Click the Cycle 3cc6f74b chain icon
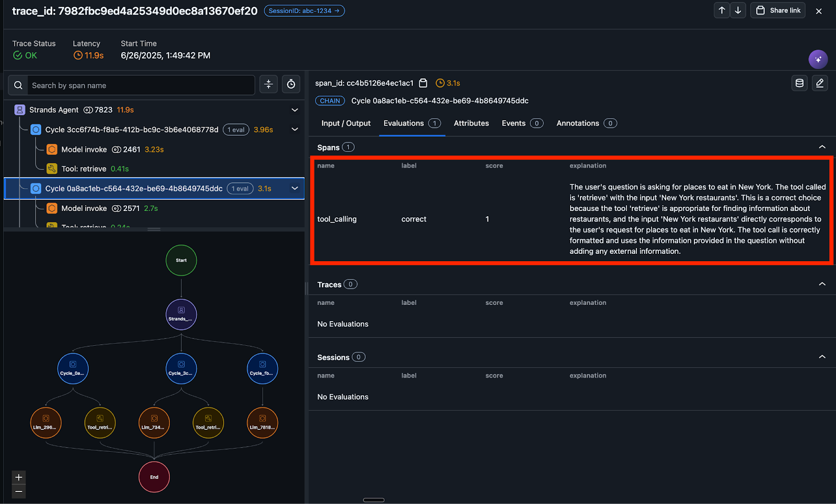836x504 pixels. (x=36, y=130)
